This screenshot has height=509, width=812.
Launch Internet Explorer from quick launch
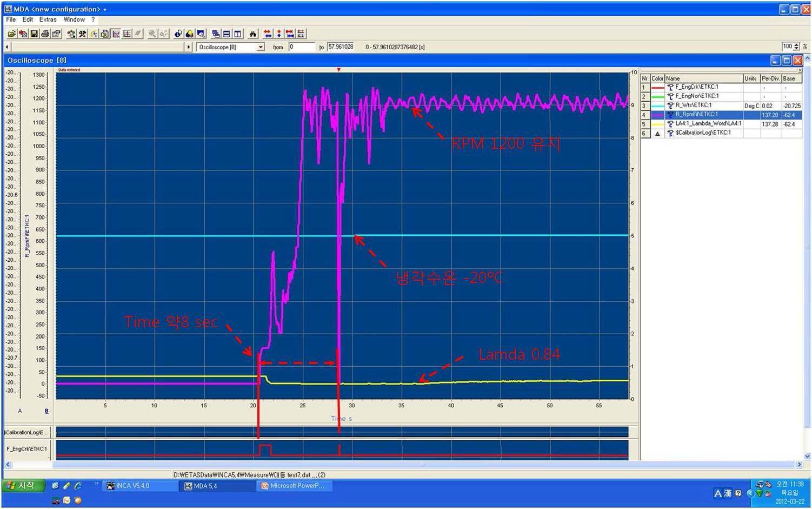tap(78, 486)
